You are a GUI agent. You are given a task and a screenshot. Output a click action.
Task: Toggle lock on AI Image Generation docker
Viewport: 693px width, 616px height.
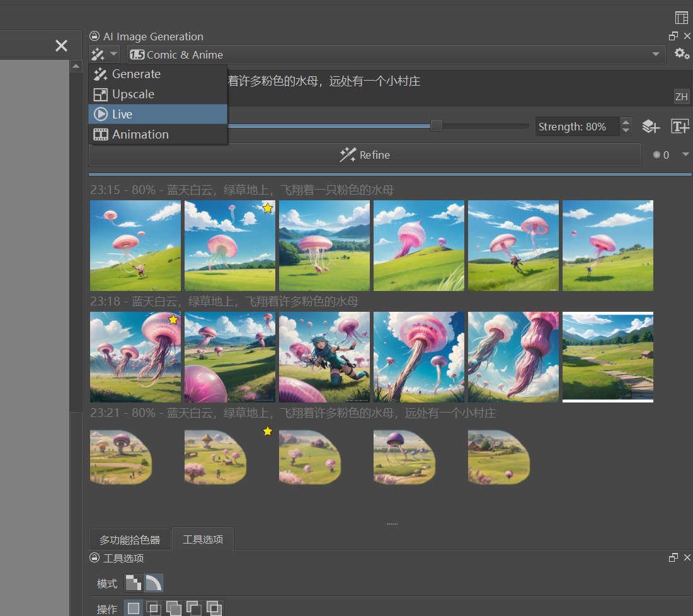point(94,37)
